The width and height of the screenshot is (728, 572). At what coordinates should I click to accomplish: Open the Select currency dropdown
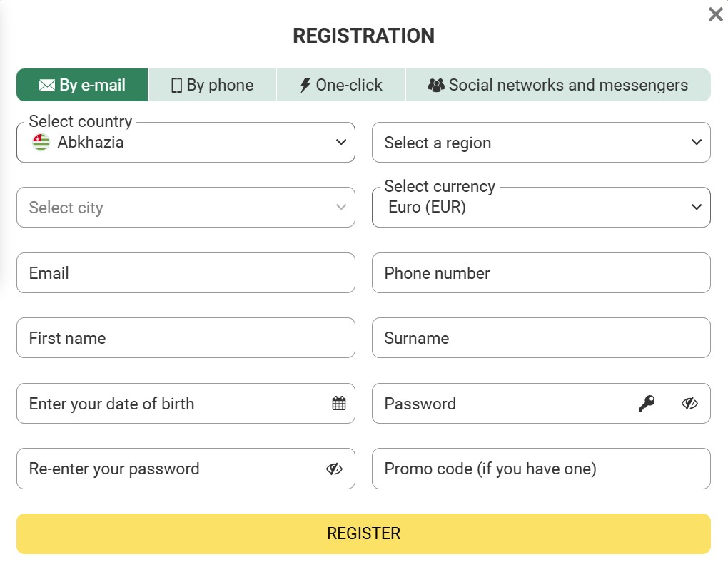point(541,208)
